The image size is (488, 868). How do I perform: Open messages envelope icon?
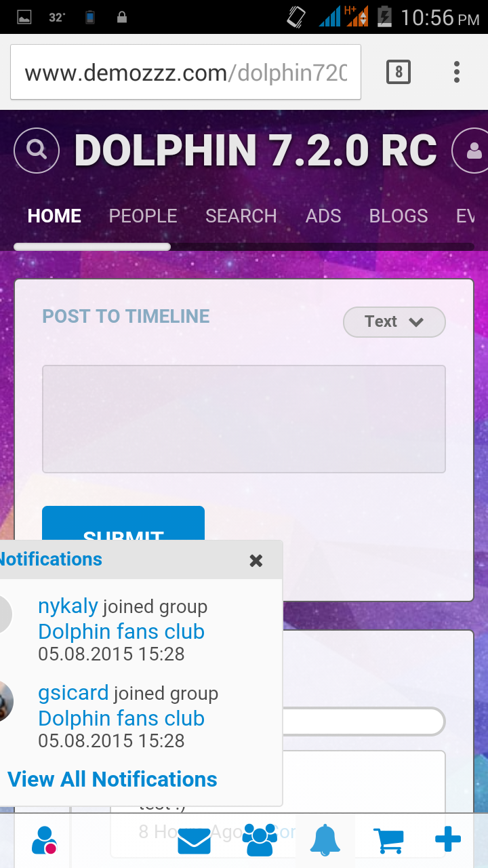coord(194,841)
